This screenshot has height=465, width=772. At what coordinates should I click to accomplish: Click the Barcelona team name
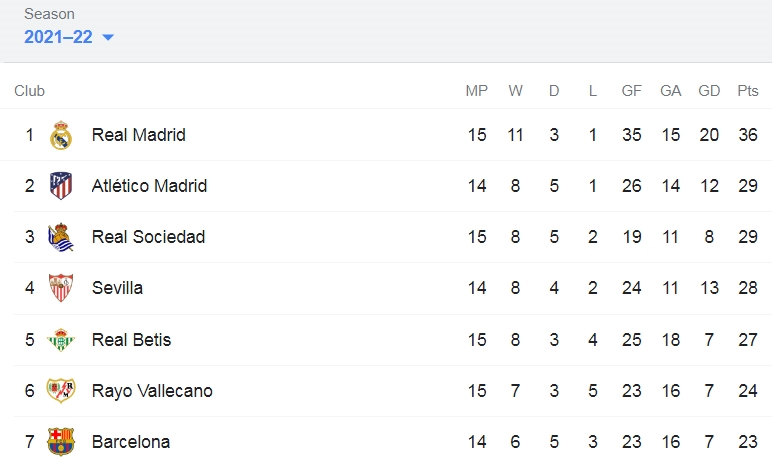tap(131, 442)
